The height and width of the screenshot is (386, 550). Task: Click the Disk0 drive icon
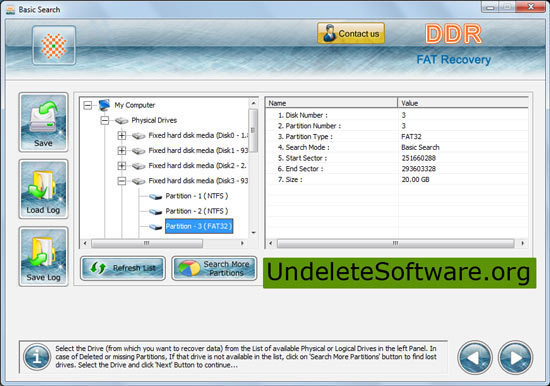pos(139,136)
